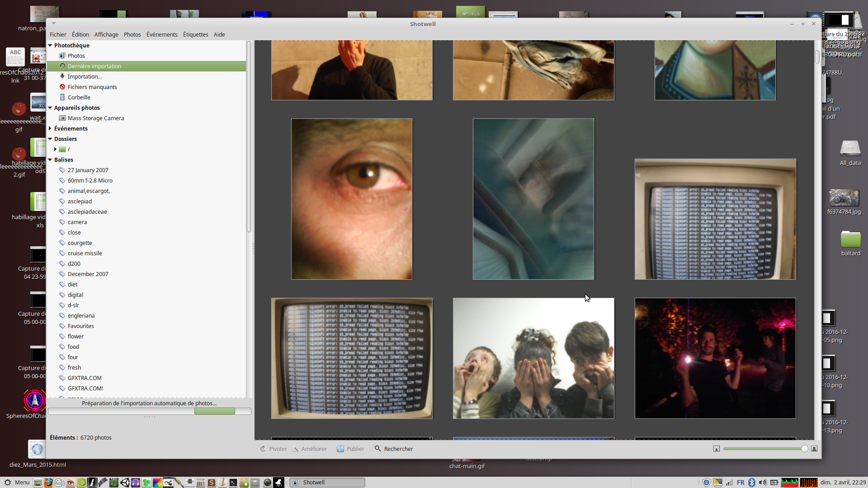Collapse the Photothèque tree section
The width and height of the screenshot is (868, 488).
tap(50, 45)
